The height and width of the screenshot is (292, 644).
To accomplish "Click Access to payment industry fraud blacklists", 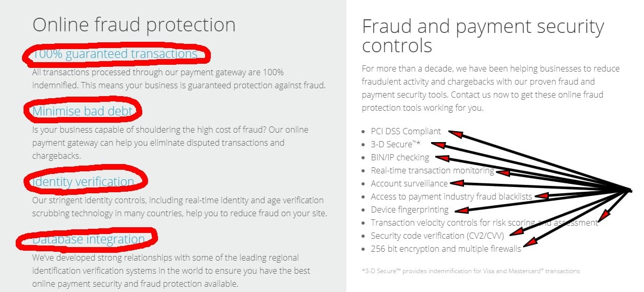I will (451, 196).
